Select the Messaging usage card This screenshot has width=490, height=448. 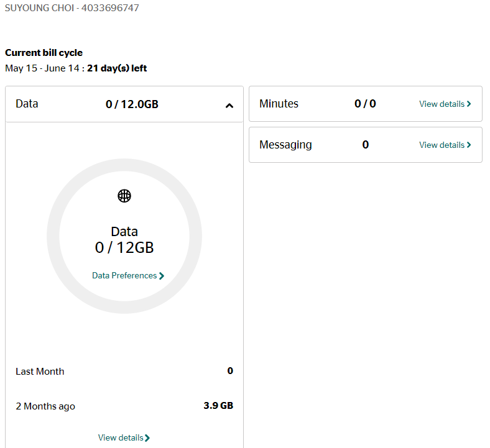coord(366,145)
